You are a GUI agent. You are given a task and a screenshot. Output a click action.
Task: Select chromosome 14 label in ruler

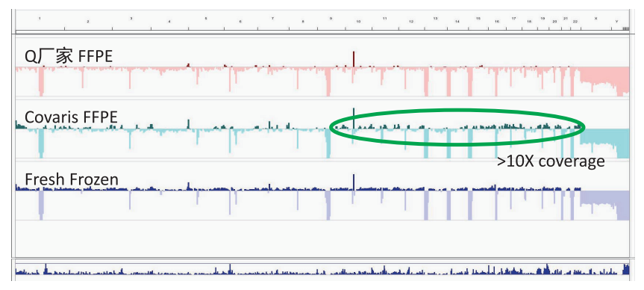[457, 21]
